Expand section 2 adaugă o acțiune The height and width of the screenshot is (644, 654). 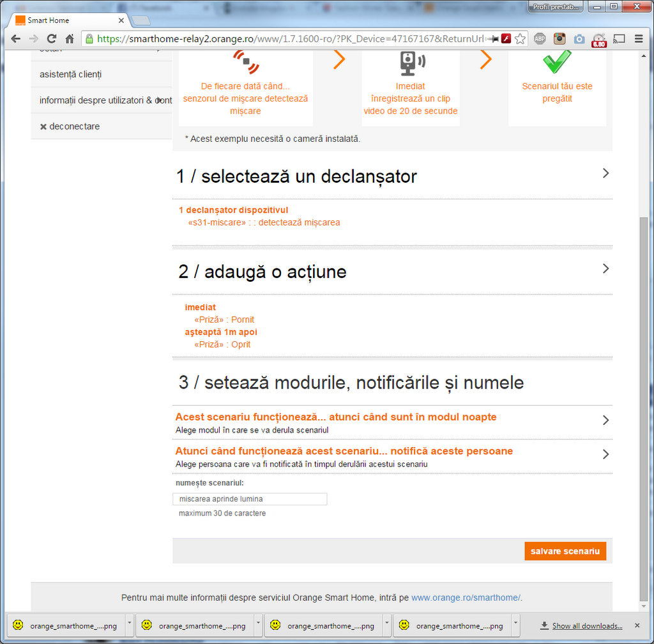tap(605, 269)
